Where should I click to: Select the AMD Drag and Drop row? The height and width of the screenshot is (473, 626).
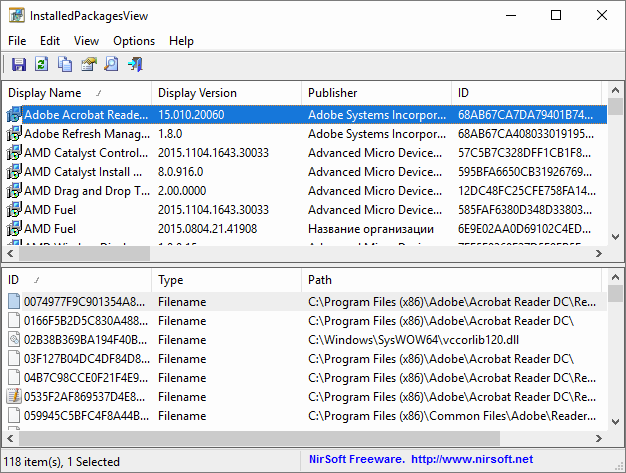88,191
